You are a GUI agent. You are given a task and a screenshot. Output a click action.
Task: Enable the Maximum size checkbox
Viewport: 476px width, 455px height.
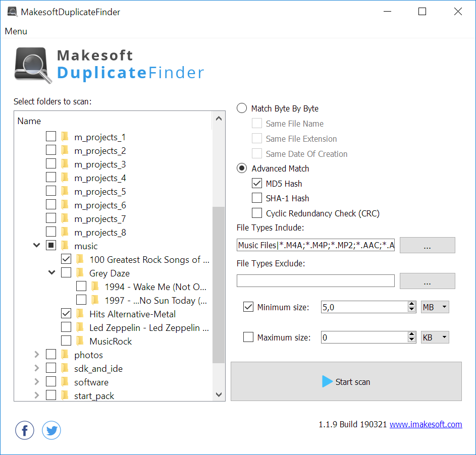[x=248, y=337]
